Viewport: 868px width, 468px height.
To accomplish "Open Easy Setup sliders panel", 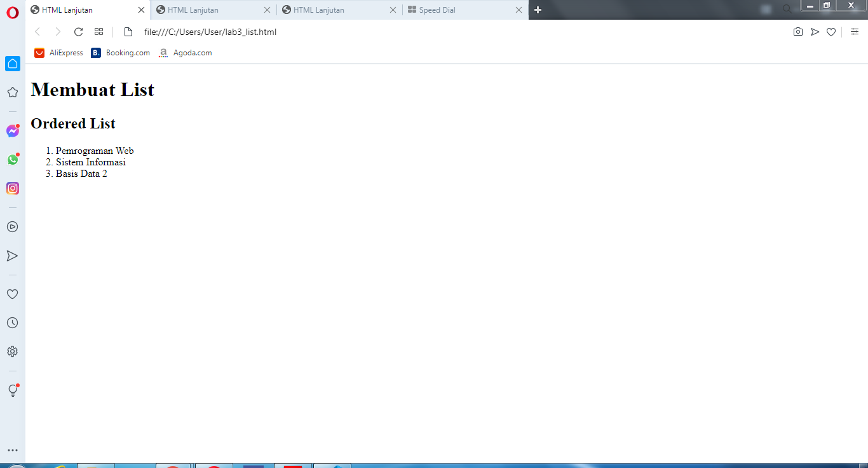I will point(855,31).
